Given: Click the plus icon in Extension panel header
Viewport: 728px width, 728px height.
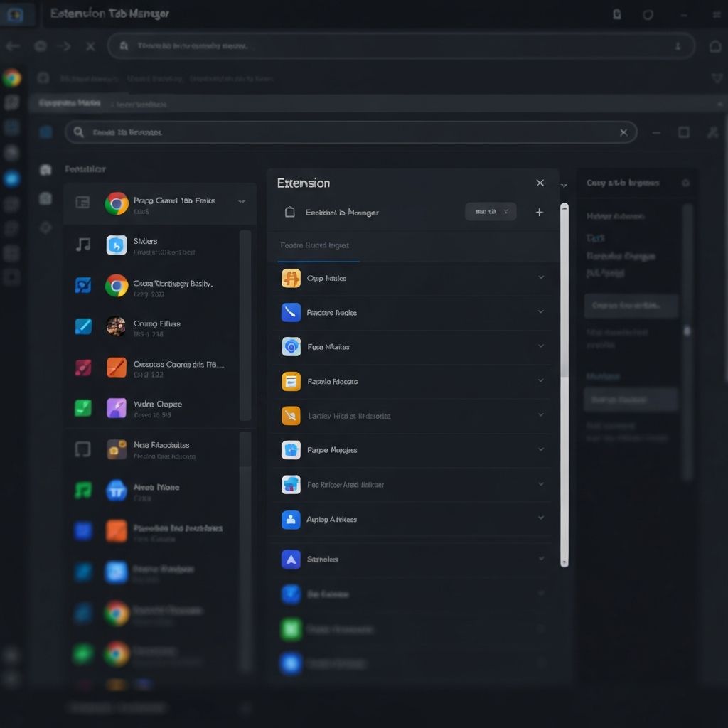Looking at the screenshot, I should [x=539, y=212].
